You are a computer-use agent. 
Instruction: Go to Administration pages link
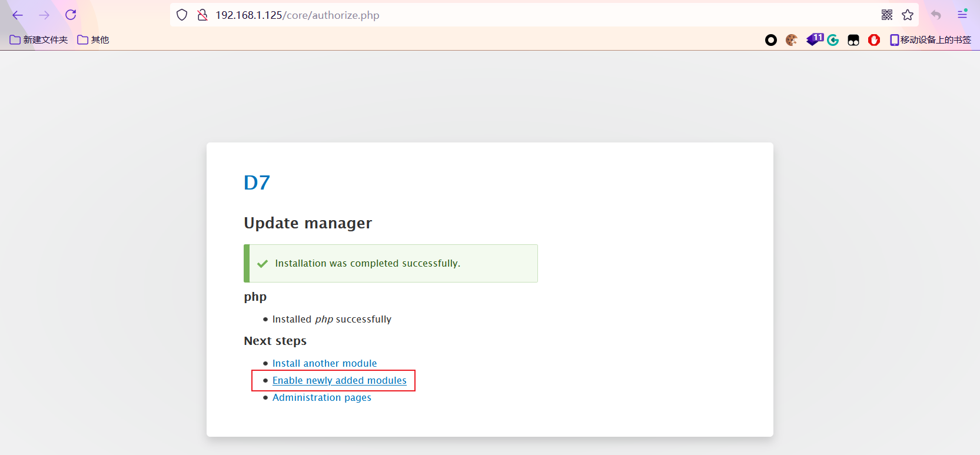pos(321,397)
